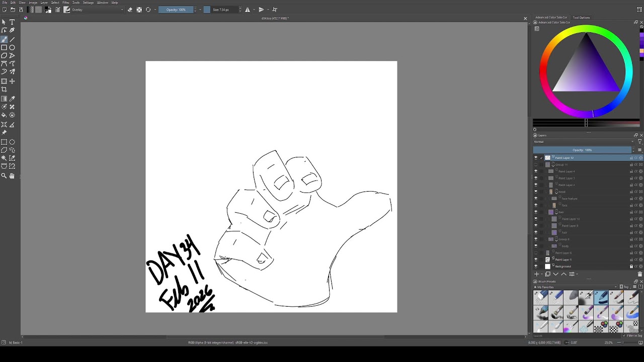Hide Paint Layer 12 visibility eye
This screenshot has height=362, width=644.
pos(536,158)
